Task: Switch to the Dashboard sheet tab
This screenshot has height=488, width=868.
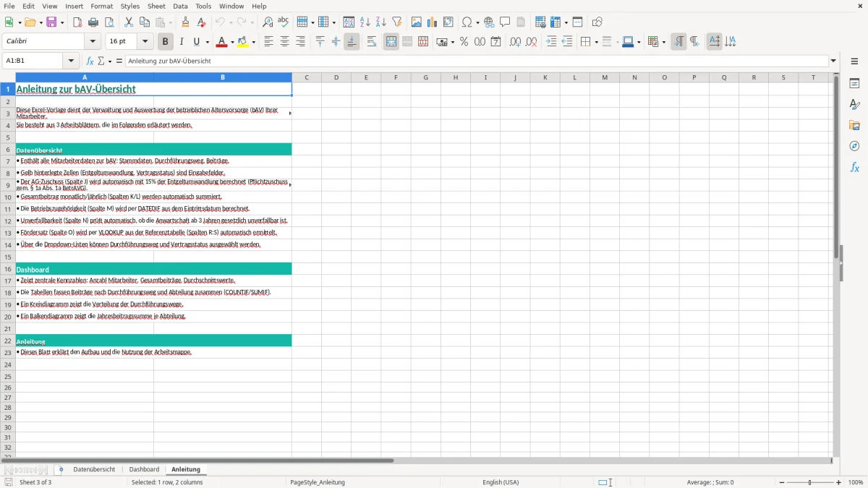Action: (x=144, y=470)
